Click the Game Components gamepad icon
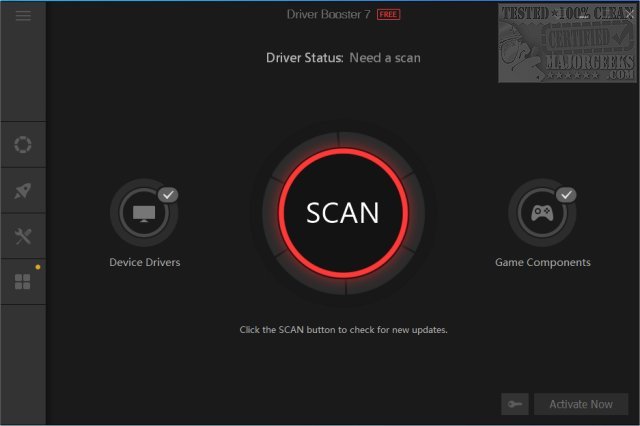The width and height of the screenshot is (640, 426). (x=542, y=213)
